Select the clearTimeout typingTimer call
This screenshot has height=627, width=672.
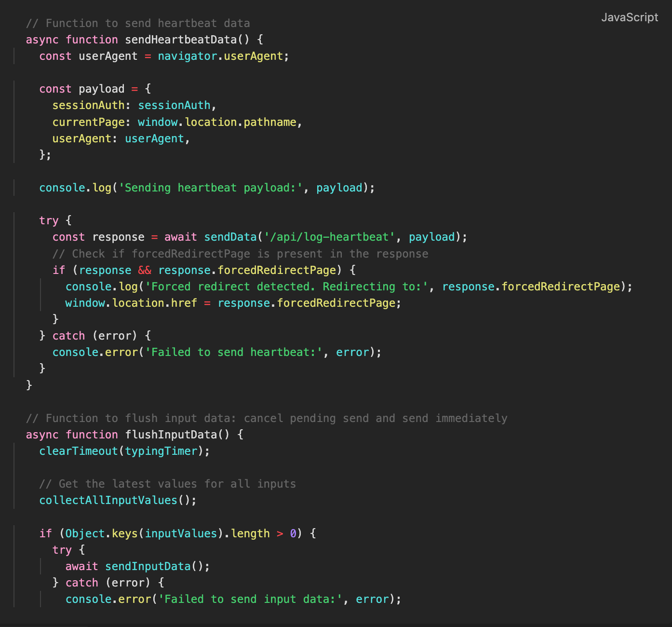coord(124,451)
